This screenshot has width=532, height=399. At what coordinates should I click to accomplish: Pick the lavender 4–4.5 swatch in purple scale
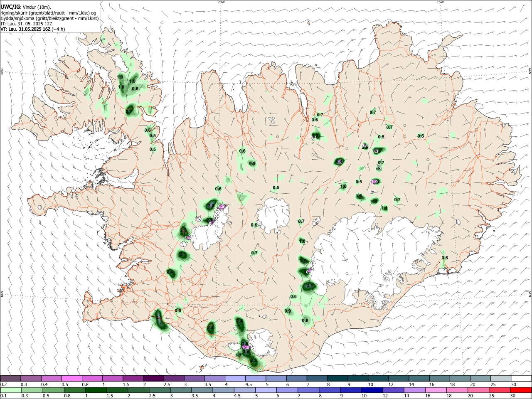(x=236, y=379)
